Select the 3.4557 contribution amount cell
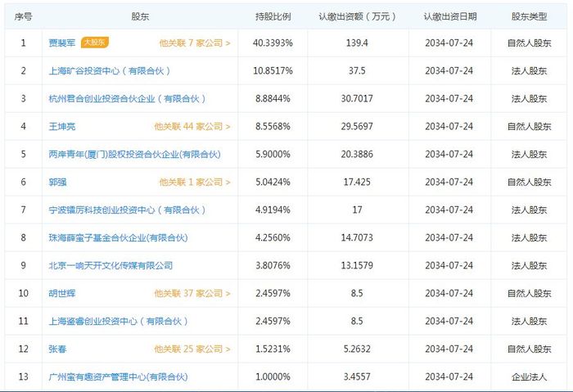 click(357, 376)
